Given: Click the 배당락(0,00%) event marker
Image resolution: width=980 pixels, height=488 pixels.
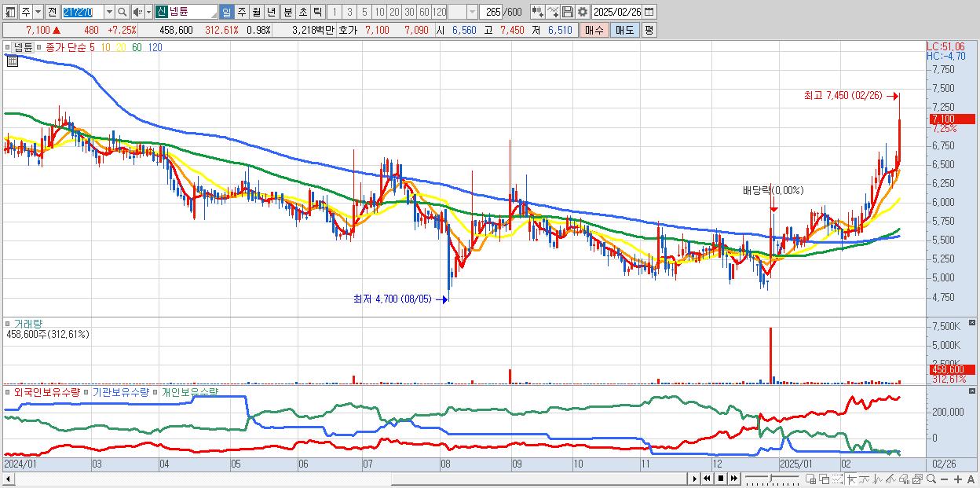Looking at the screenshot, I should [773, 190].
